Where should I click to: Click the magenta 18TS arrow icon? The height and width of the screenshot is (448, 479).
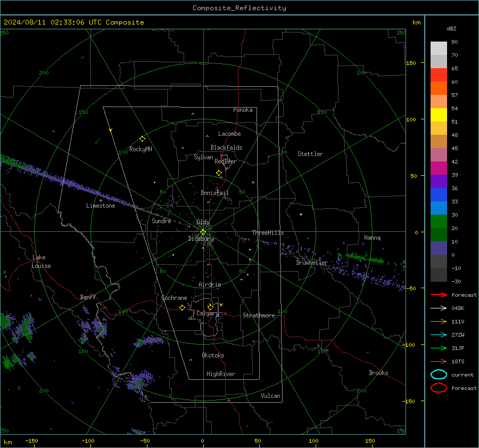pos(439,362)
